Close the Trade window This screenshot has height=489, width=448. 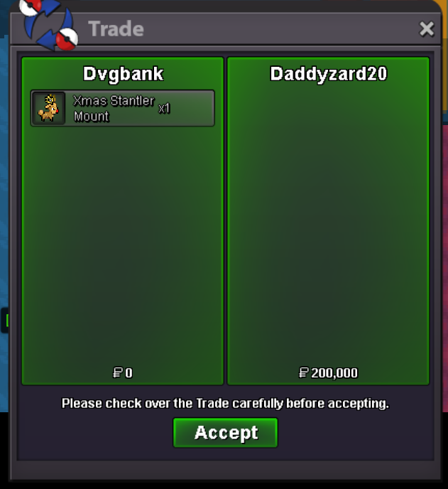pyautogui.click(x=427, y=29)
